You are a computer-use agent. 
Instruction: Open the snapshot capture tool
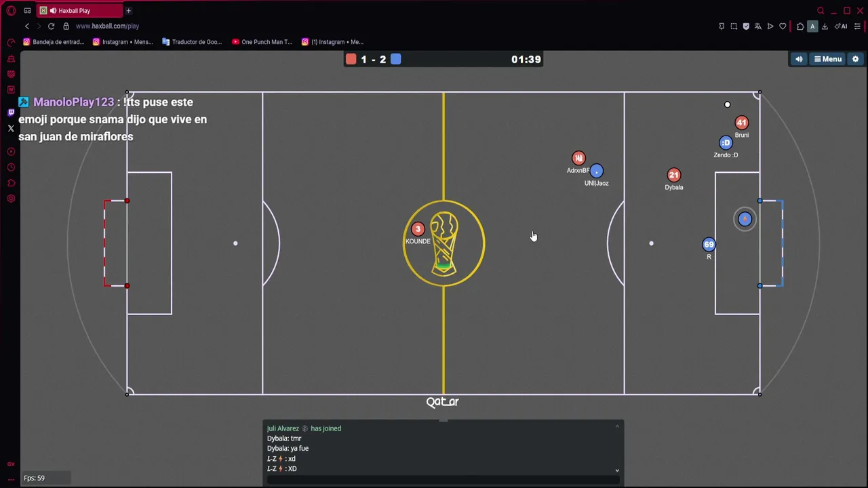(x=734, y=26)
